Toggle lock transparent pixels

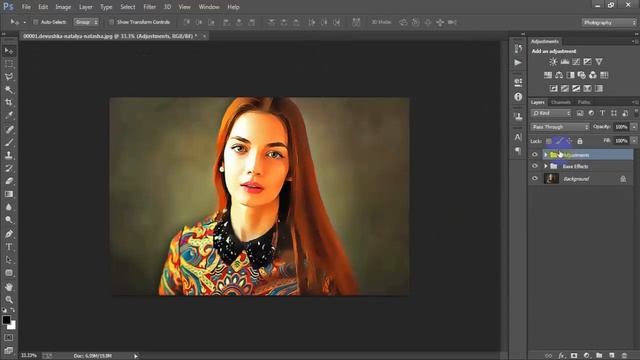(549, 141)
